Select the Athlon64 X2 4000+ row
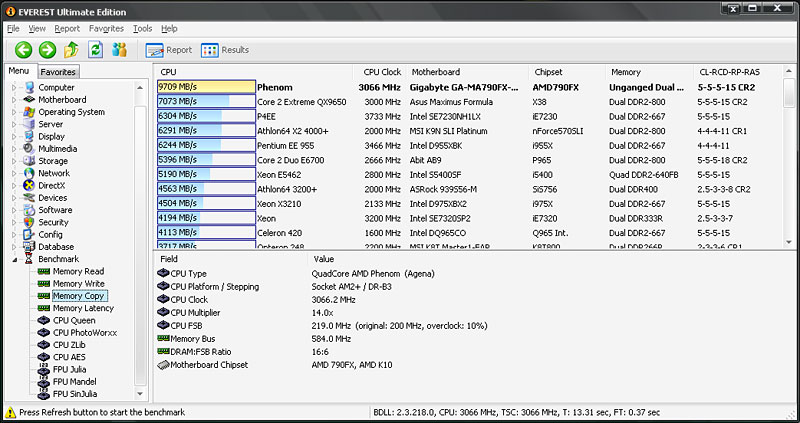This screenshot has width=800, height=423. click(x=468, y=131)
